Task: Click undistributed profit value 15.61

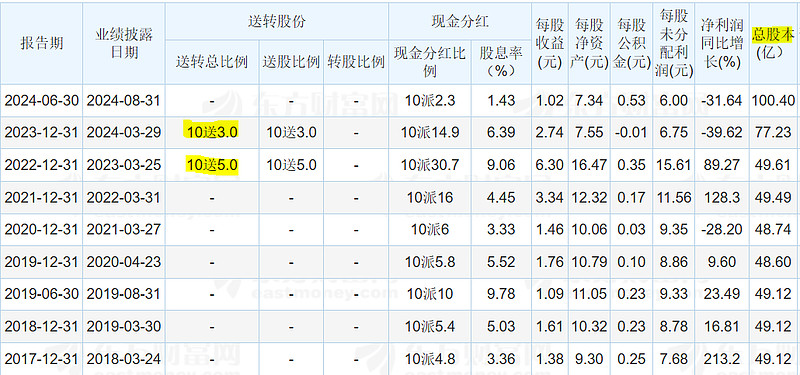Action: click(x=673, y=165)
